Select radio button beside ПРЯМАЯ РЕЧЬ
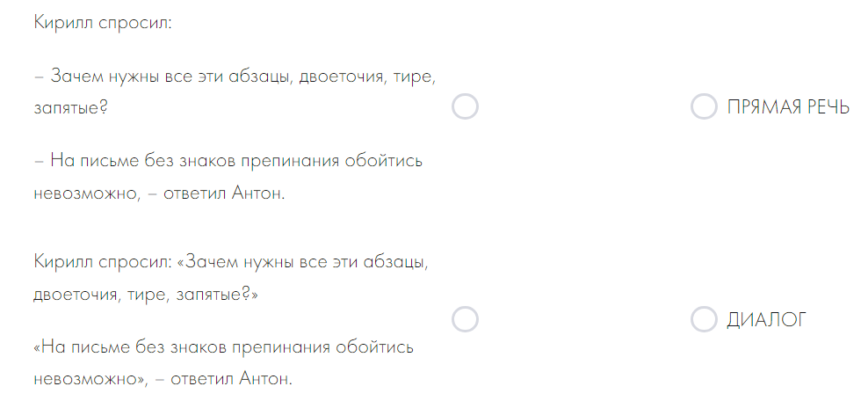Image resolution: width=868 pixels, height=401 pixels. click(704, 107)
